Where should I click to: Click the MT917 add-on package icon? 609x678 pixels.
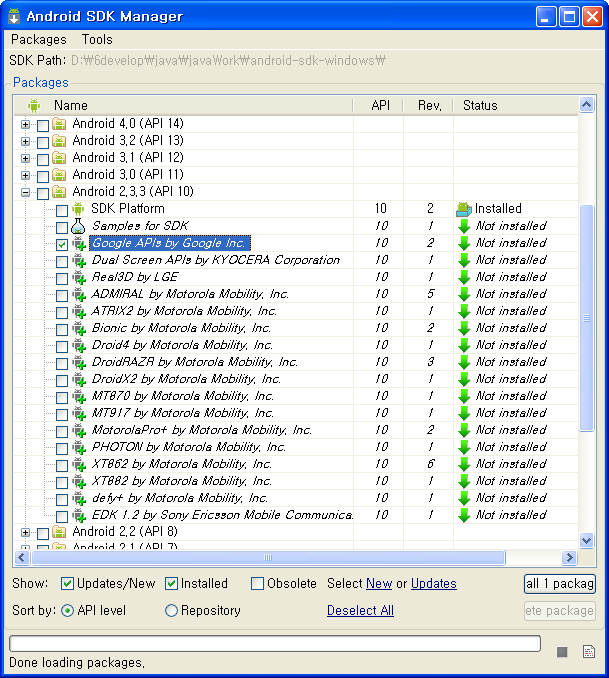click(79, 413)
